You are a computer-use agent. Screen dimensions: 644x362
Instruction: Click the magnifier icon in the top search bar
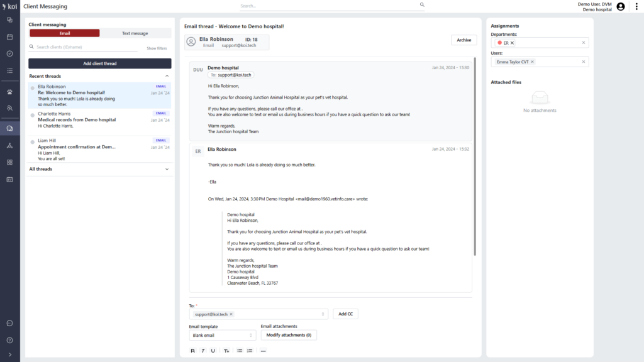421,5
